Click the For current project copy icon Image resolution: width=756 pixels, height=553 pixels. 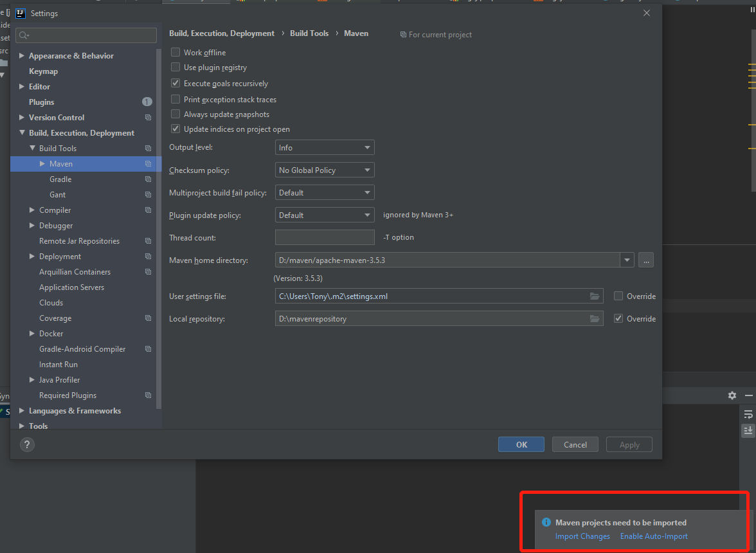[x=403, y=35]
